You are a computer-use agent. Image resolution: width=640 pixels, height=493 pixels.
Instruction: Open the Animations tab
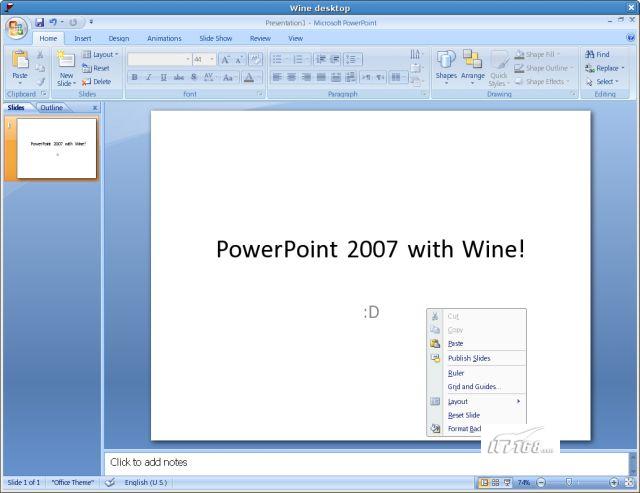[x=164, y=38]
